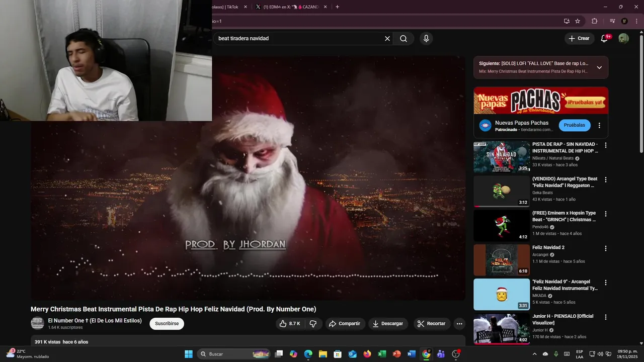
Task: Click the Nuevas Papas Pachas ad banner
Action: pyautogui.click(x=541, y=101)
